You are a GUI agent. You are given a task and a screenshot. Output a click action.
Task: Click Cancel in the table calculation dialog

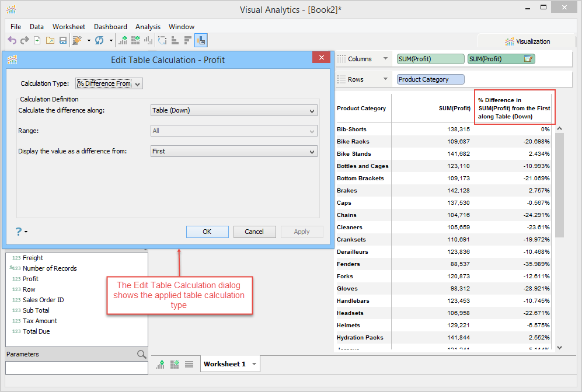pyautogui.click(x=255, y=232)
